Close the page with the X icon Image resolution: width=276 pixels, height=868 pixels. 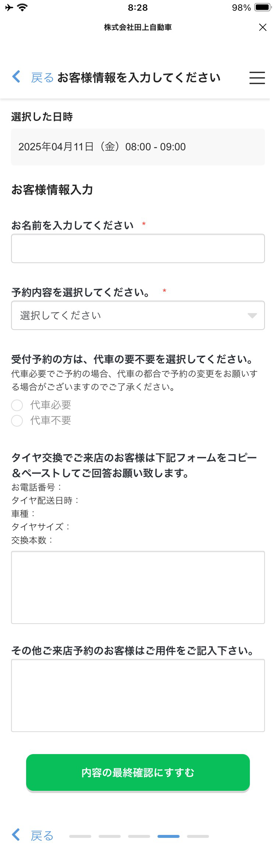click(x=262, y=27)
